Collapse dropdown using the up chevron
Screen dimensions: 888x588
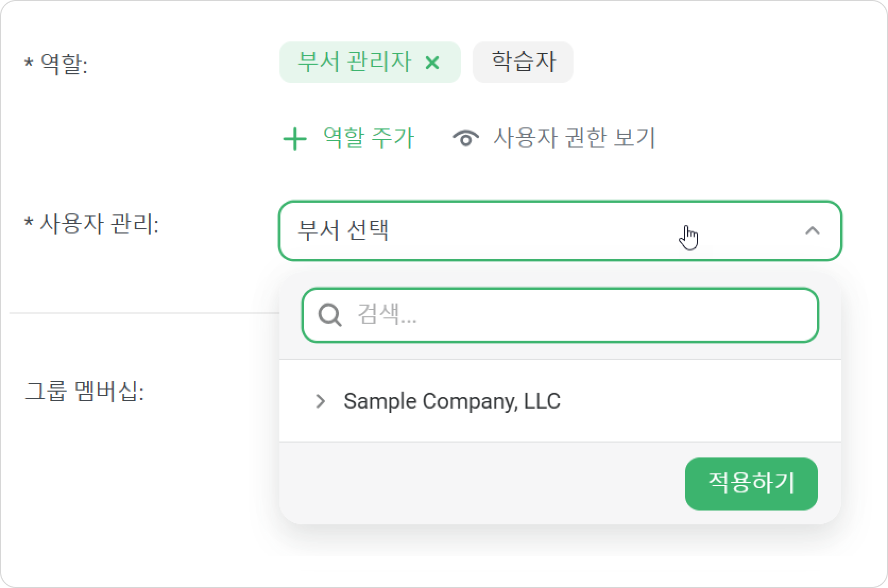(x=812, y=231)
